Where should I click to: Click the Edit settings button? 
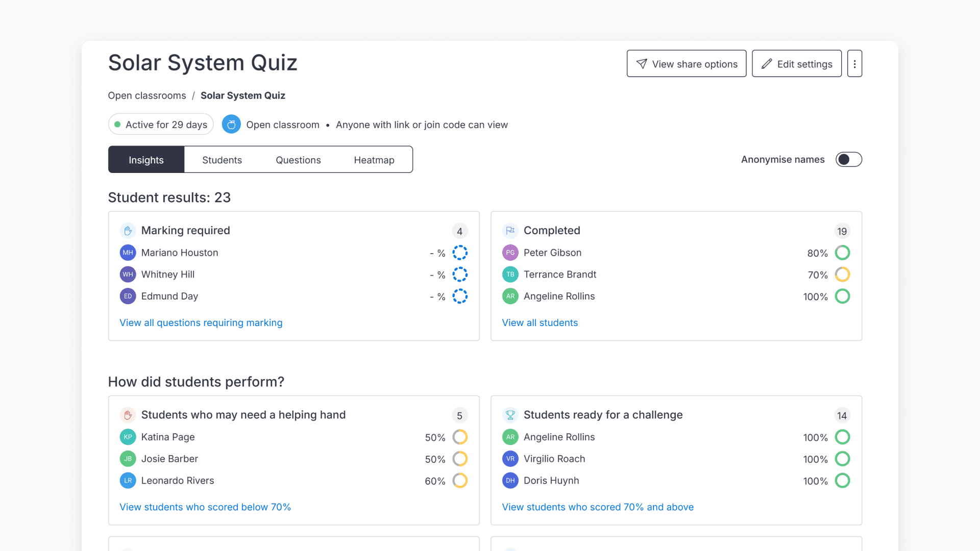coord(797,64)
